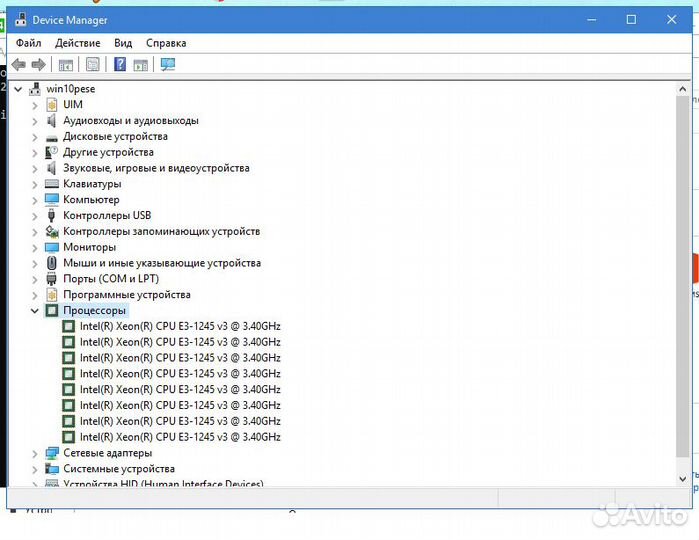699x540 pixels.
Task: Click the Forward arrow toolbar icon
Action: [39, 65]
